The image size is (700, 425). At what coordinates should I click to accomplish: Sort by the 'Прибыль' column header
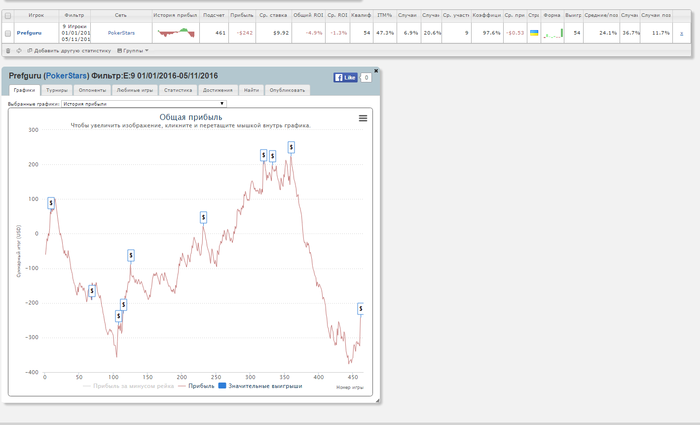point(242,15)
